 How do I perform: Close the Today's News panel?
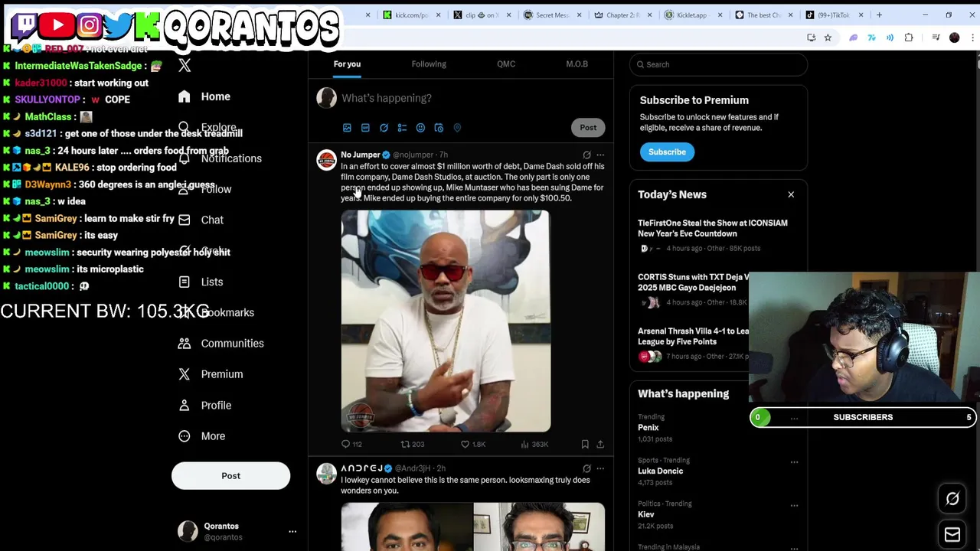791,194
